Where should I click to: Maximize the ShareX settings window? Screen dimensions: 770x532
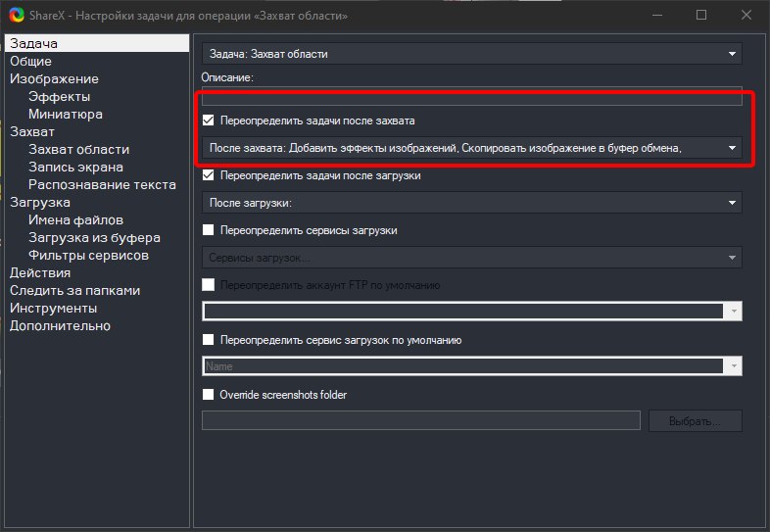click(701, 16)
